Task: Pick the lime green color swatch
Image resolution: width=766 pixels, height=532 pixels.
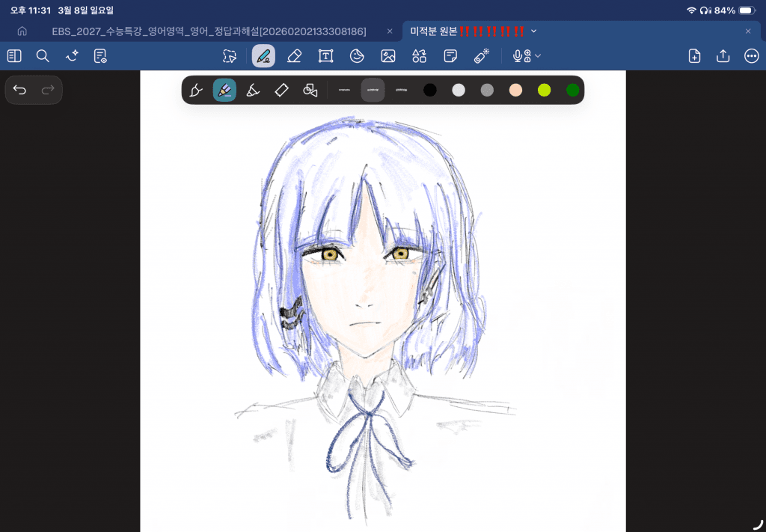Action: click(x=544, y=91)
